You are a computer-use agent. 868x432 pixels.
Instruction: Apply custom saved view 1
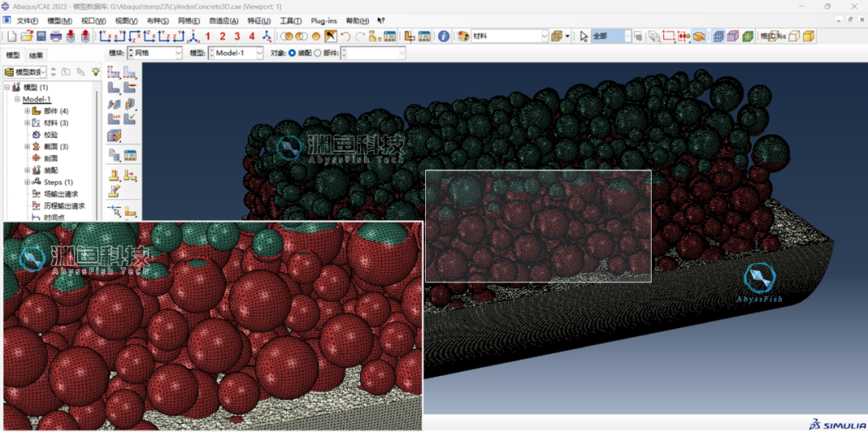tap(207, 36)
